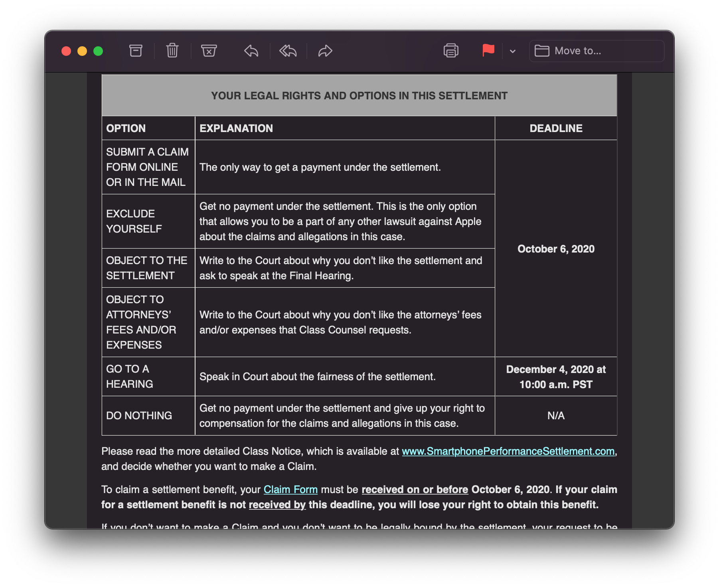Click the EXCLUDE YOURSELF option cell

tap(148, 221)
